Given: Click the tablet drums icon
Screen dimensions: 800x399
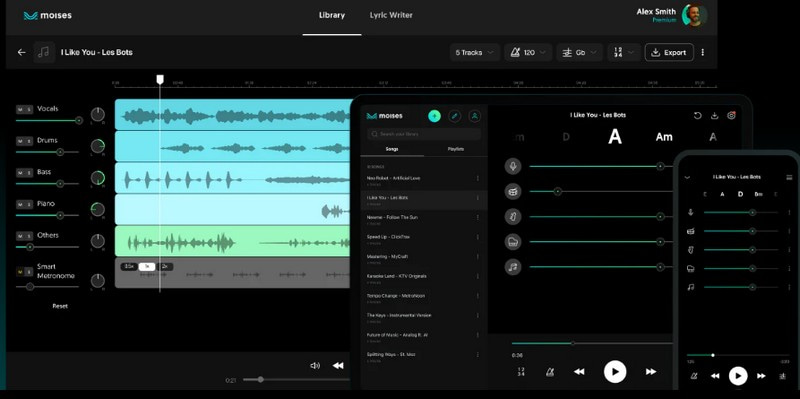Looking at the screenshot, I should point(513,191).
